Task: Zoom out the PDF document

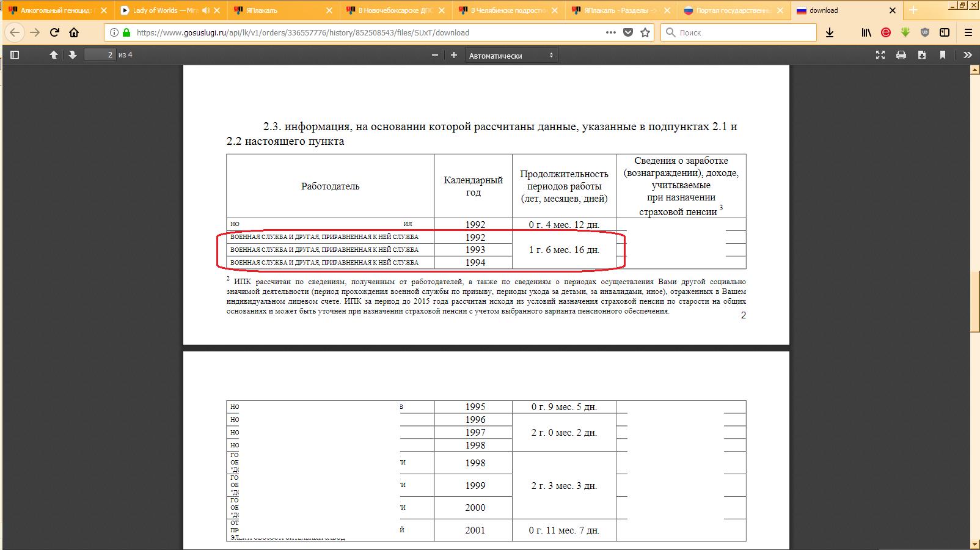Action: (435, 55)
